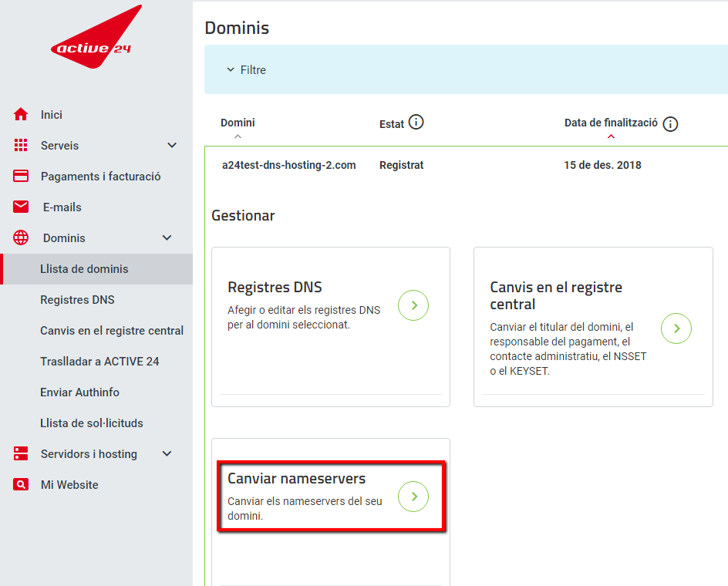The width and height of the screenshot is (728, 586).
Task: Open the Data de finalització info icon
Action: 670,124
